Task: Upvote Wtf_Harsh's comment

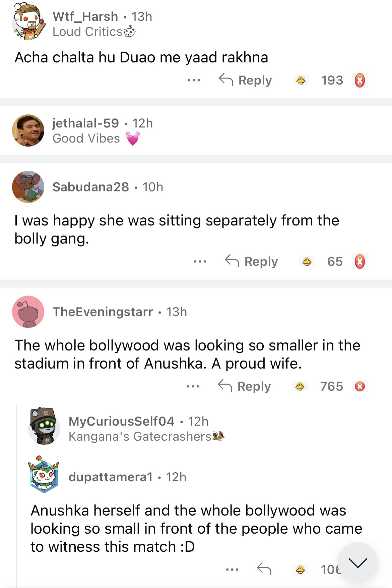Action: 301,81
